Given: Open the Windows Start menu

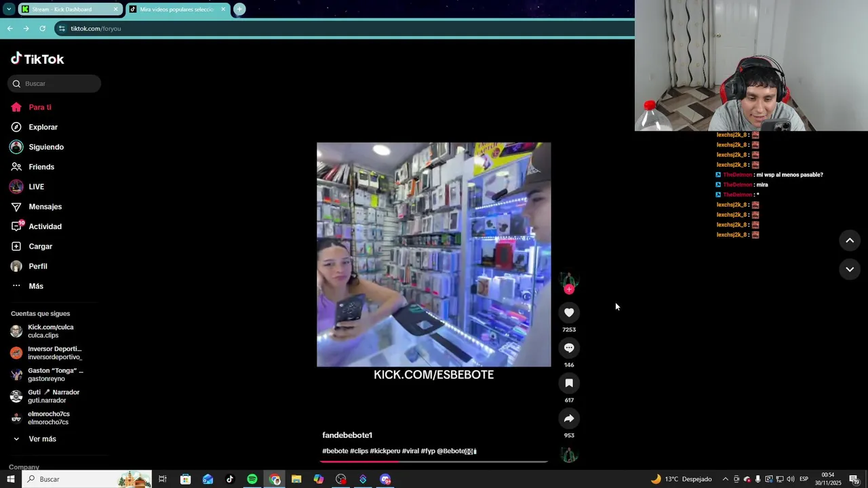Looking at the screenshot, I should coord(10,479).
